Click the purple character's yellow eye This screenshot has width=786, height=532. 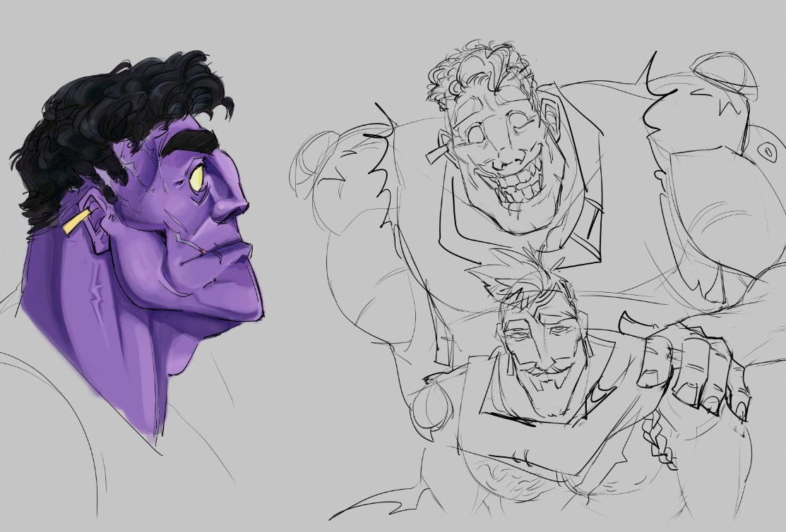point(196,177)
